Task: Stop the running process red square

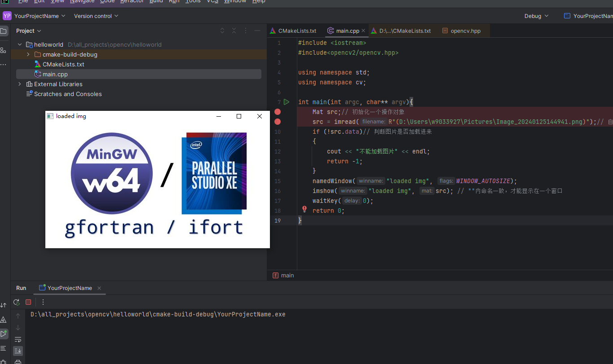Action: [x=28, y=302]
